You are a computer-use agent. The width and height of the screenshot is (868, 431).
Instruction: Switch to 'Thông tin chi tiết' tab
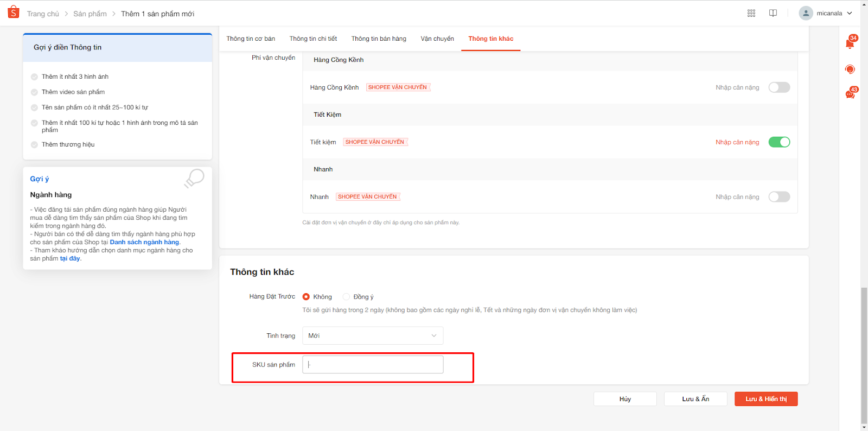tap(313, 39)
